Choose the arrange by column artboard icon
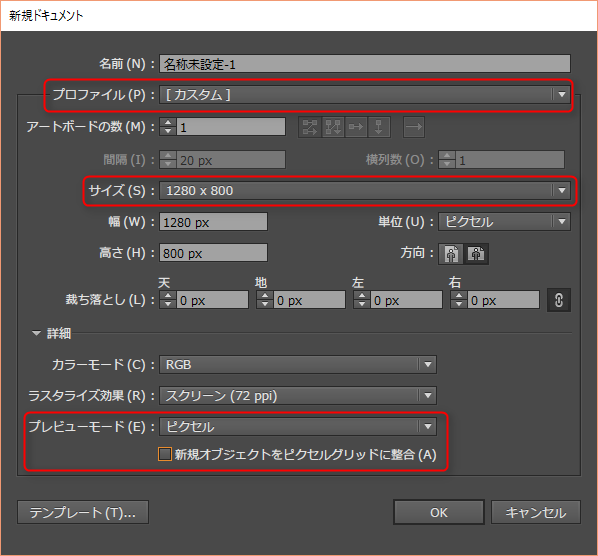This screenshot has width=598, height=556. click(x=379, y=127)
